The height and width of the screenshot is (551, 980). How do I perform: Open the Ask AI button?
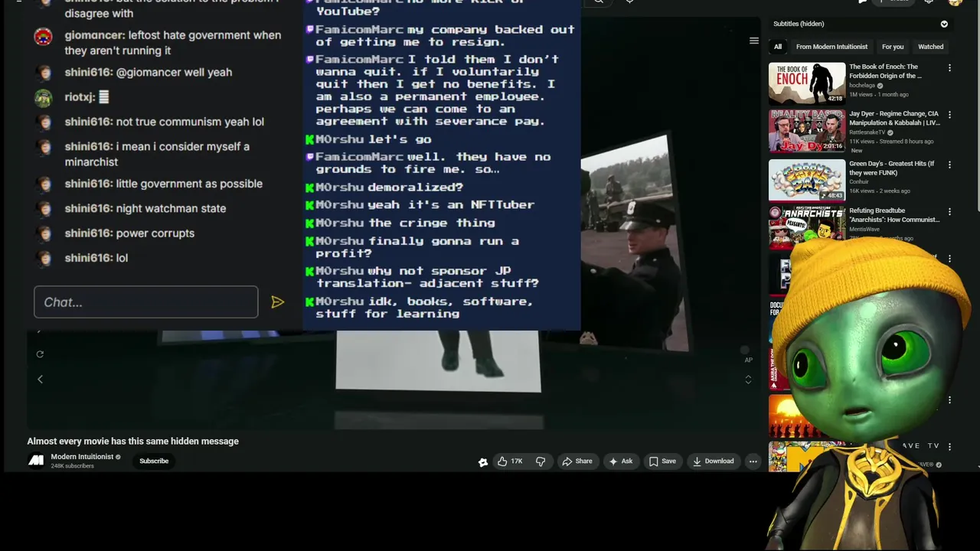(621, 461)
